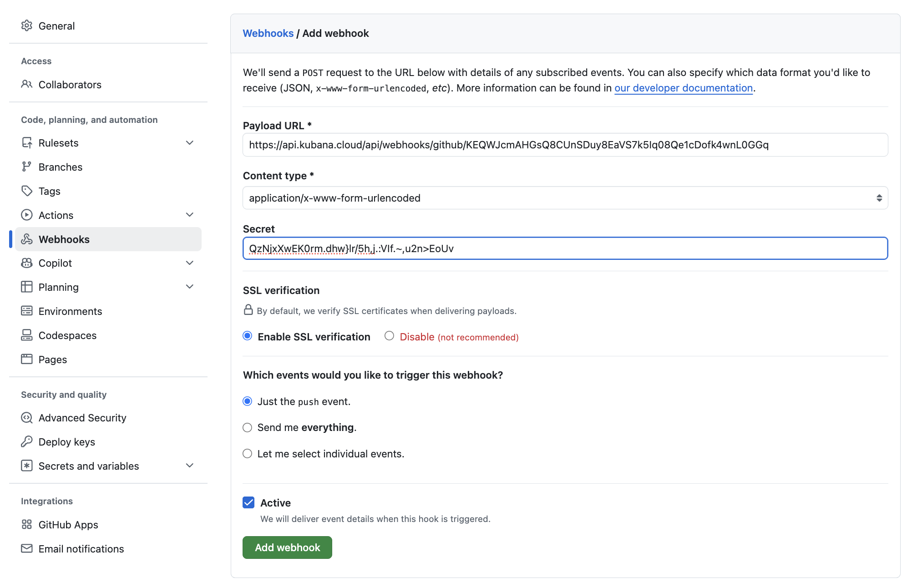
Task: Click into the Payload URL field
Action: [565, 145]
